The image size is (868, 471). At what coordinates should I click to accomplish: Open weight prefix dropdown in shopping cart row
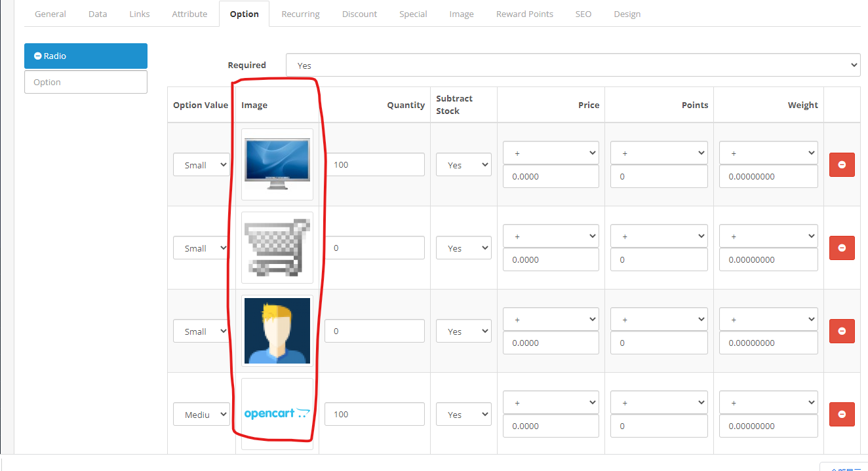coord(768,236)
